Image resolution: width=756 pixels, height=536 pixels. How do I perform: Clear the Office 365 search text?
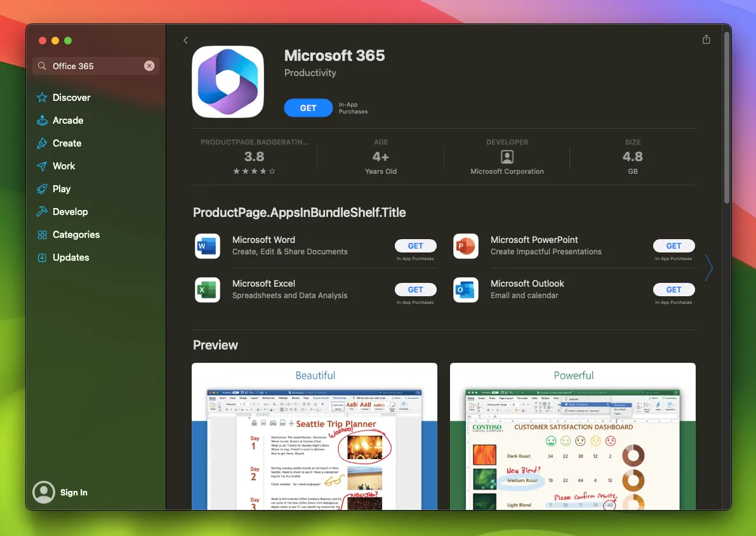click(149, 65)
